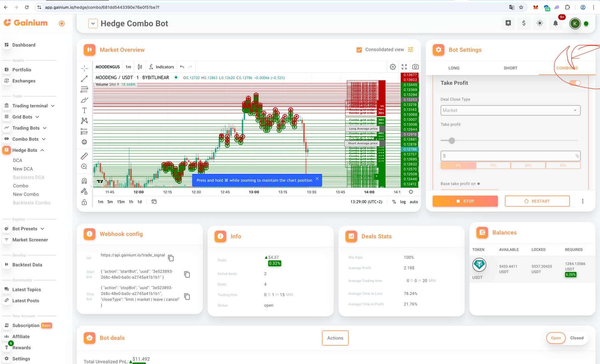Select the text annotation tool

coord(84,111)
